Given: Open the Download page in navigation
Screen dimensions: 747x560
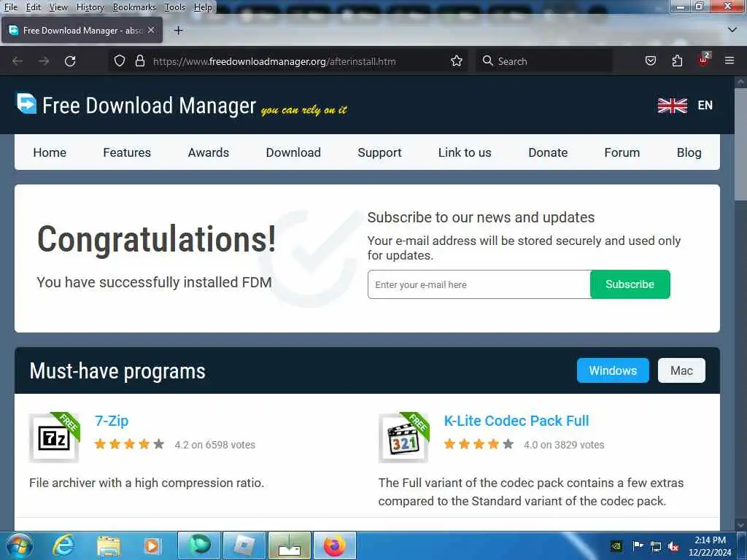Looking at the screenshot, I should 293,152.
